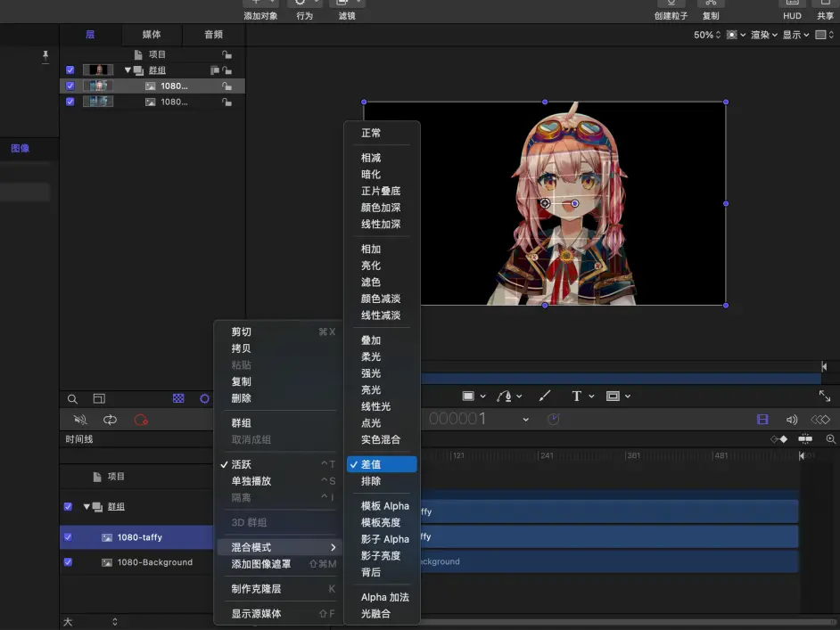Toggle the checkerboard mask display icon
The width and height of the screenshot is (840, 630).
click(x=178, y=398)
